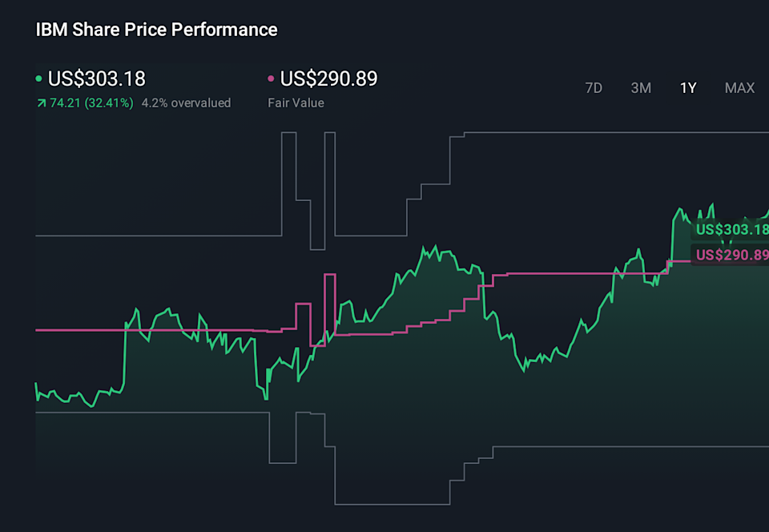The image size is (769, 532).
Task: Select the 7D time range
Action: pyautogui.click(x=594, y=88)
